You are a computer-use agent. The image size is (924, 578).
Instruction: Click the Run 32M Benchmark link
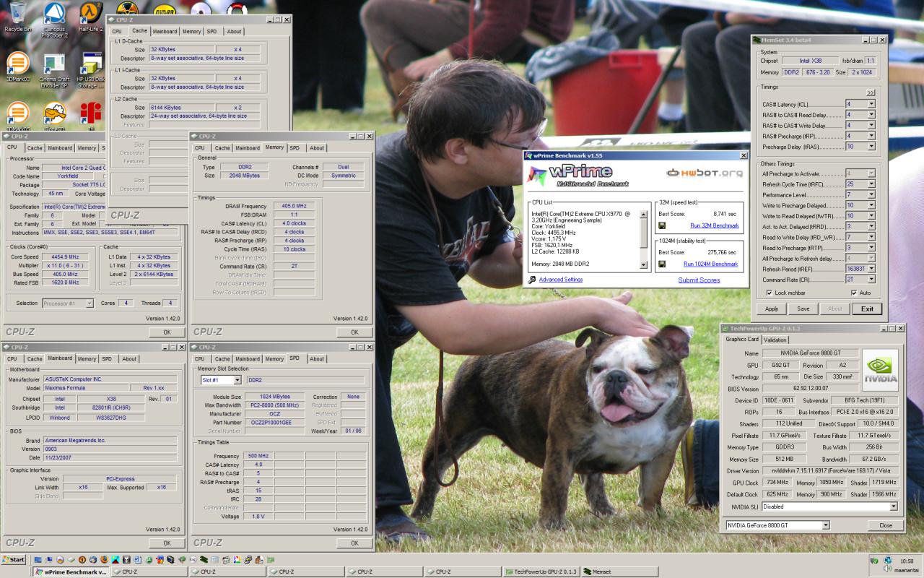click(714, 225)
